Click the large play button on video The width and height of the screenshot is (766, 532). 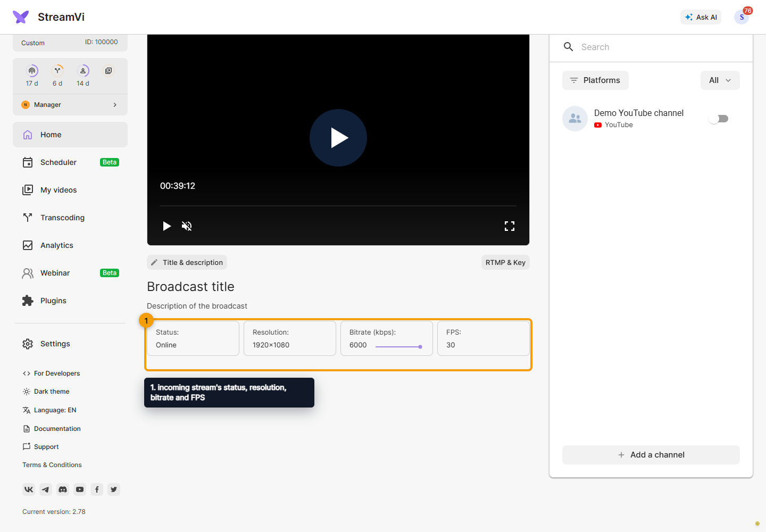[x=338, y=138]
